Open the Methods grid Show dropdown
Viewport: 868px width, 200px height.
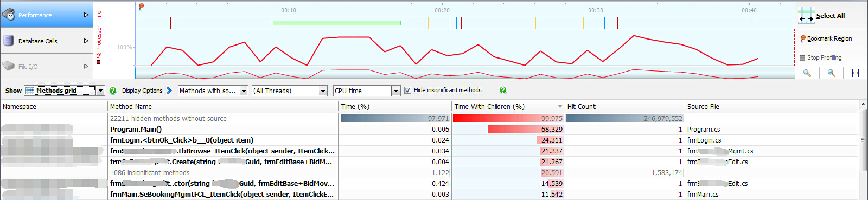tap(65, 91)
